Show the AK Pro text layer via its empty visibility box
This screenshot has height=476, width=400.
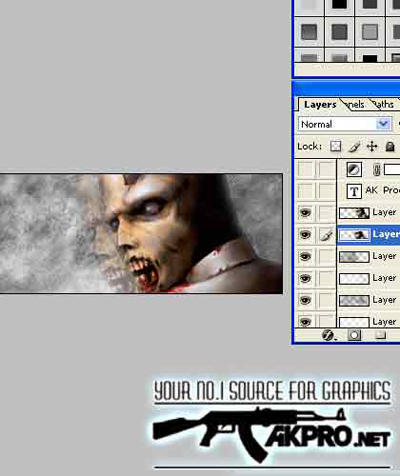pyautogui.click(x=305, y=191)
